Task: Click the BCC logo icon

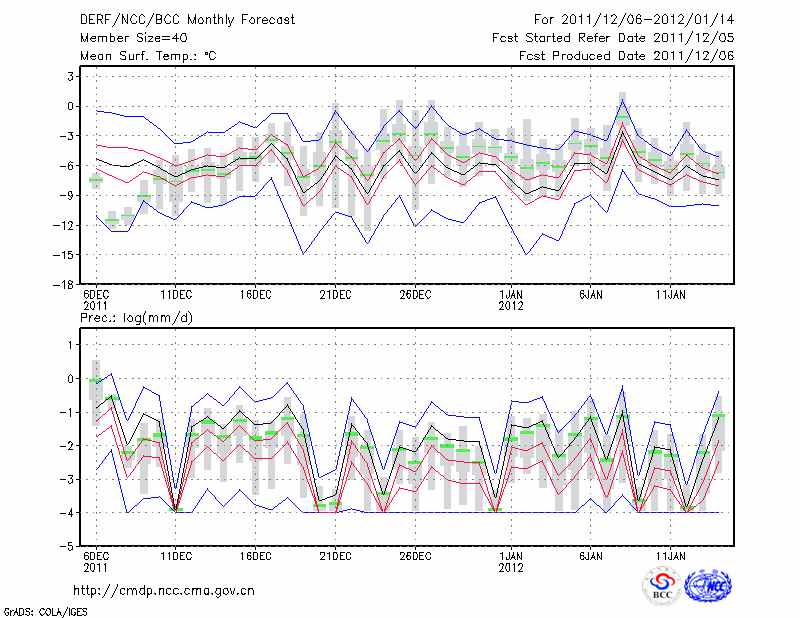Action: 662,584
